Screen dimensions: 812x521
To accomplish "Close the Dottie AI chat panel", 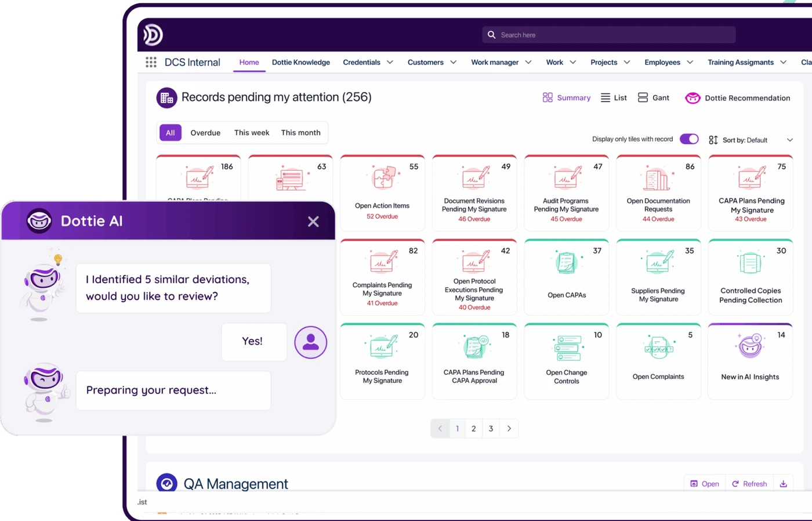I will pos(313,221).
